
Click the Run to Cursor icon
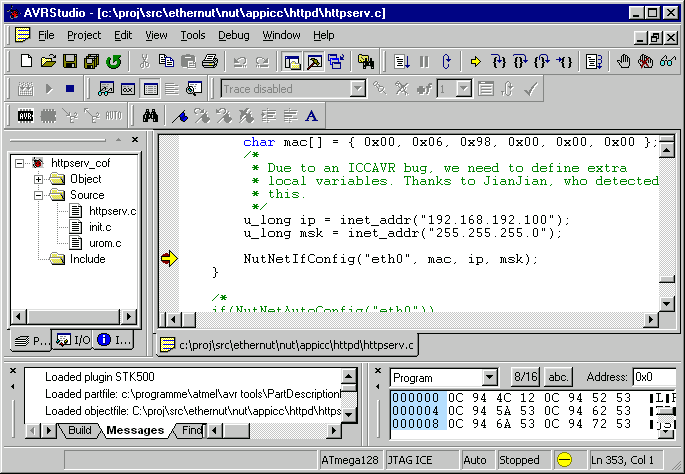point(564,61)
